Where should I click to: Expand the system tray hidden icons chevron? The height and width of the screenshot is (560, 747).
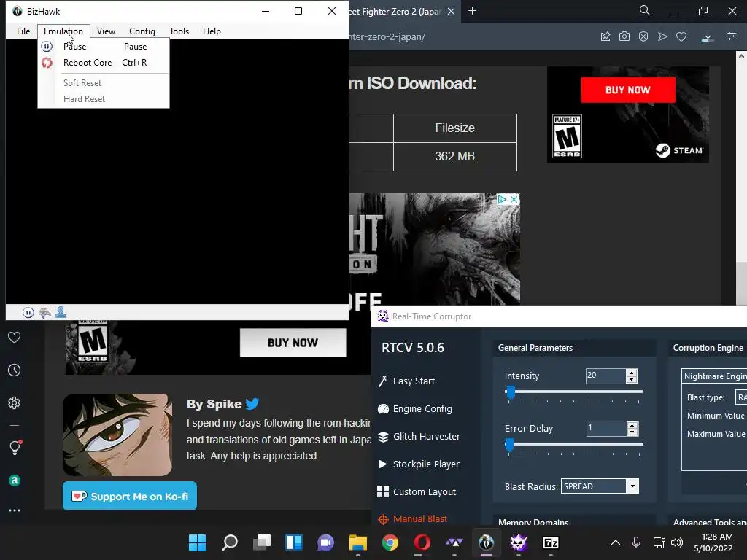pos(616,542)
